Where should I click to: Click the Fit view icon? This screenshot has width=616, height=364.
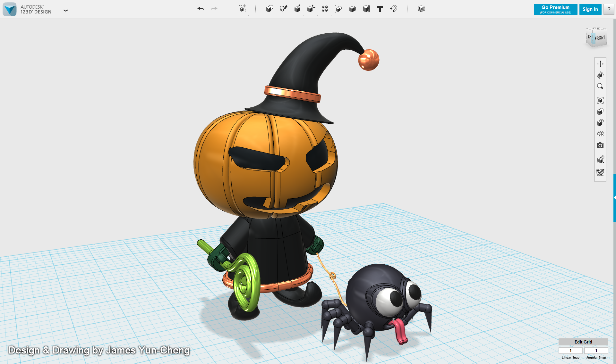(x=600, y=100)
